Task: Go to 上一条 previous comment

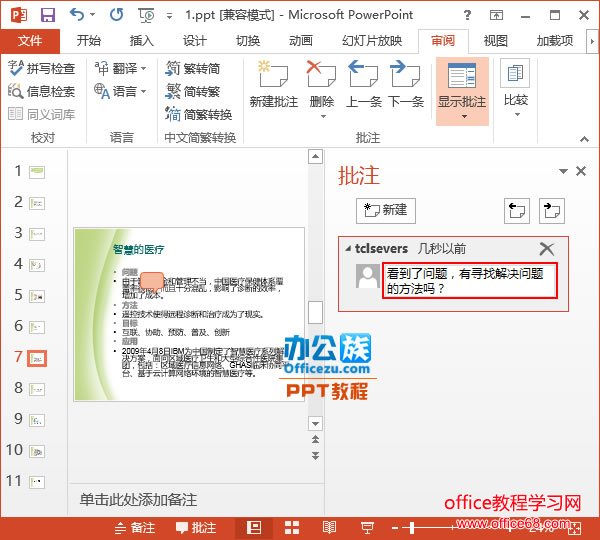Action: coord(364,84)
